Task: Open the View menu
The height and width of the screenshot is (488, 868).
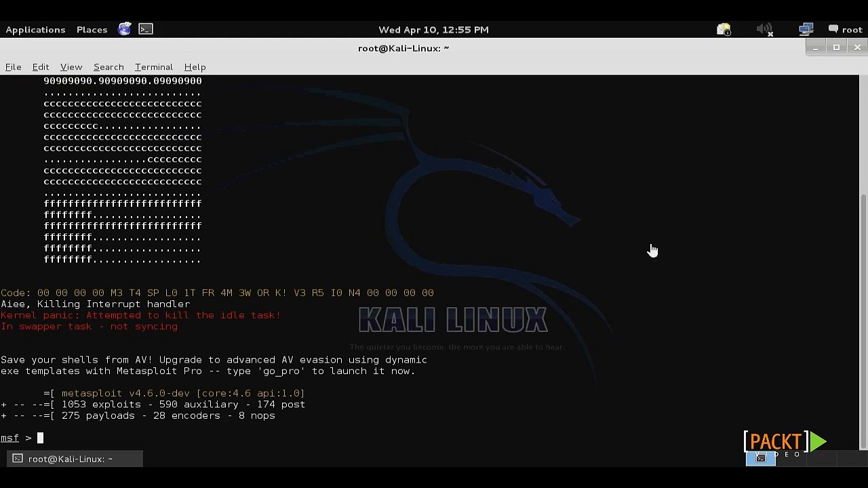Action: 71,67
